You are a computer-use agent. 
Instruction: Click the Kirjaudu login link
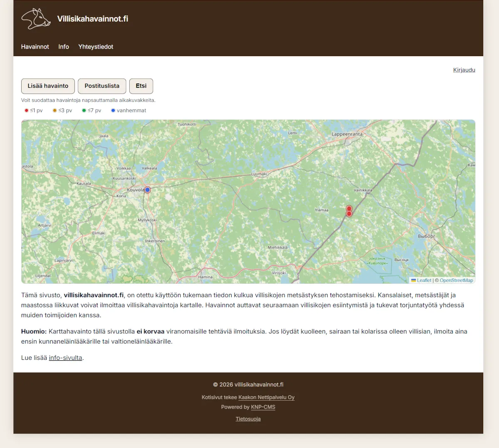point(464,70)
